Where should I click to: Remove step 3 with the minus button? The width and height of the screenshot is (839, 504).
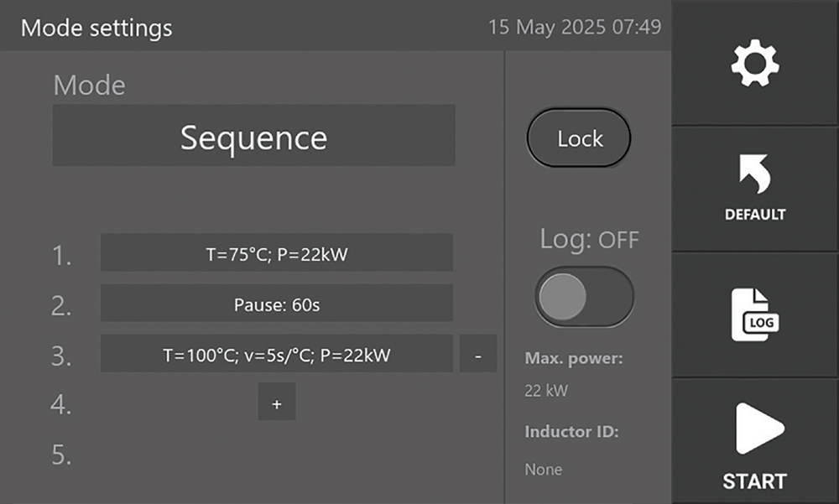click(478, 355)
